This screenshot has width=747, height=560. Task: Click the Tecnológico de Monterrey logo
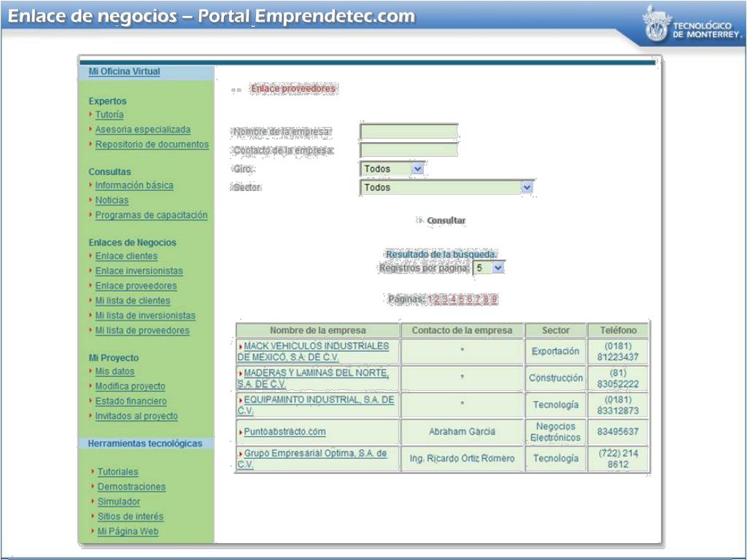tap(691, 24)
